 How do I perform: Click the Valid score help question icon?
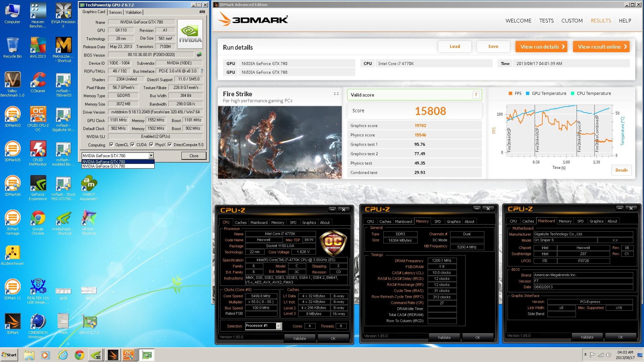point(476,95)
